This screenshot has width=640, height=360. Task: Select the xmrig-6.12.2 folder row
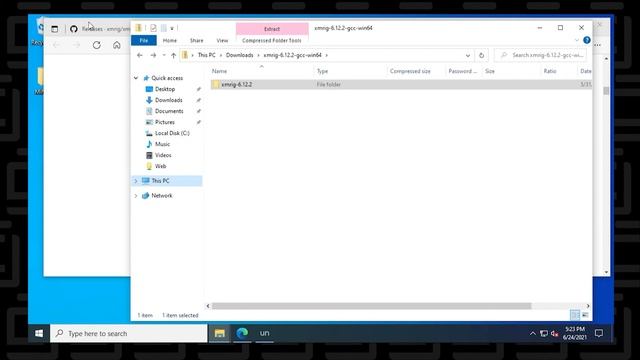click(400, 84)
